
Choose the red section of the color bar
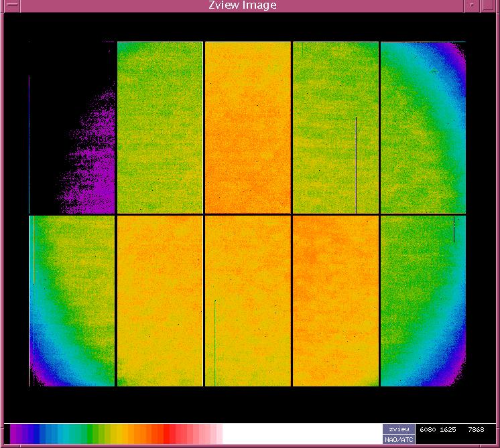[x=176, y=434]
